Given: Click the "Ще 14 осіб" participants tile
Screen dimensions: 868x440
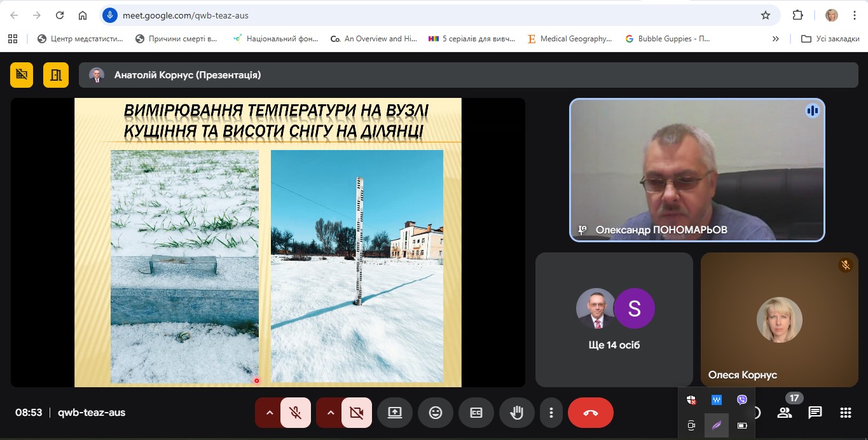Looking at the screenshot, I should tap(614, 320).
